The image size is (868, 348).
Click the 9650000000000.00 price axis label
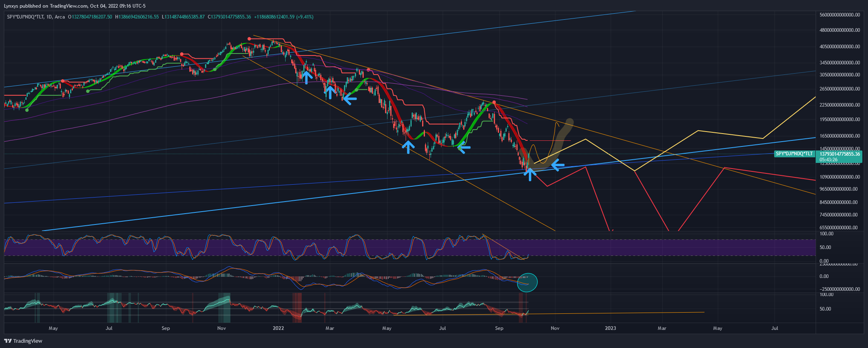coord(839,189)
